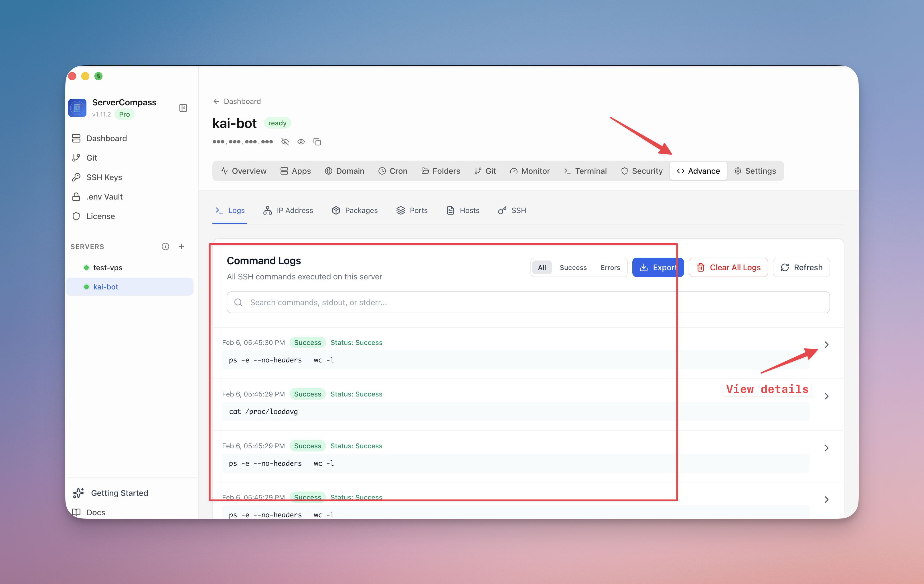Open the Packages sub-tab
924x584 pixels.
355,210
